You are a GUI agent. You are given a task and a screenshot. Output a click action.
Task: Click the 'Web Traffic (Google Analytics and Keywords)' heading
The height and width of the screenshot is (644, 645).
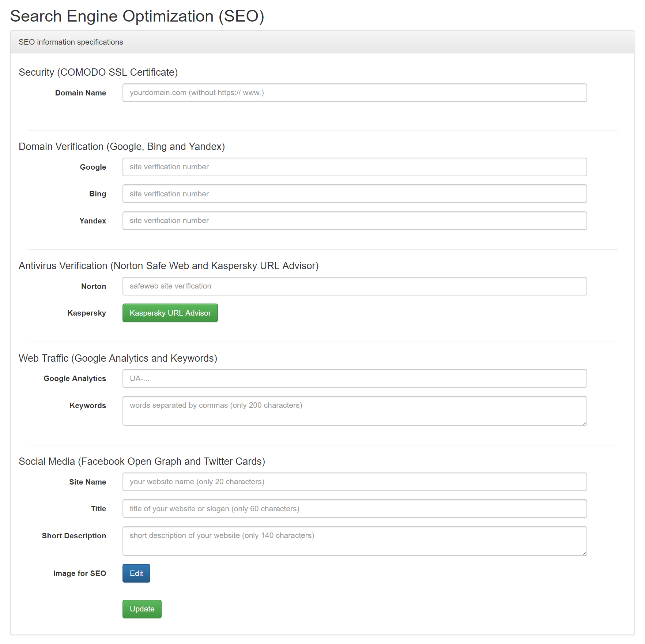pos(118,358)
